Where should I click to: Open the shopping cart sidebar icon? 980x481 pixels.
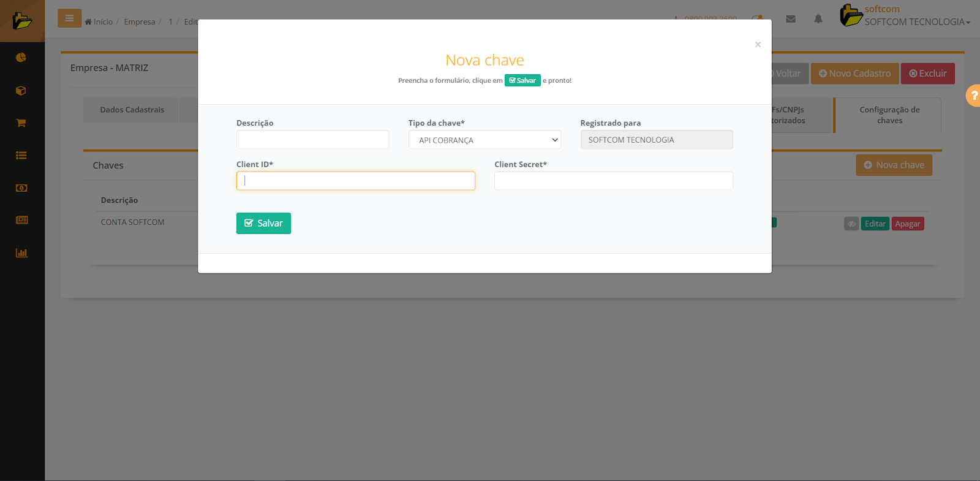pyautogui.click(x=21, y=123)
